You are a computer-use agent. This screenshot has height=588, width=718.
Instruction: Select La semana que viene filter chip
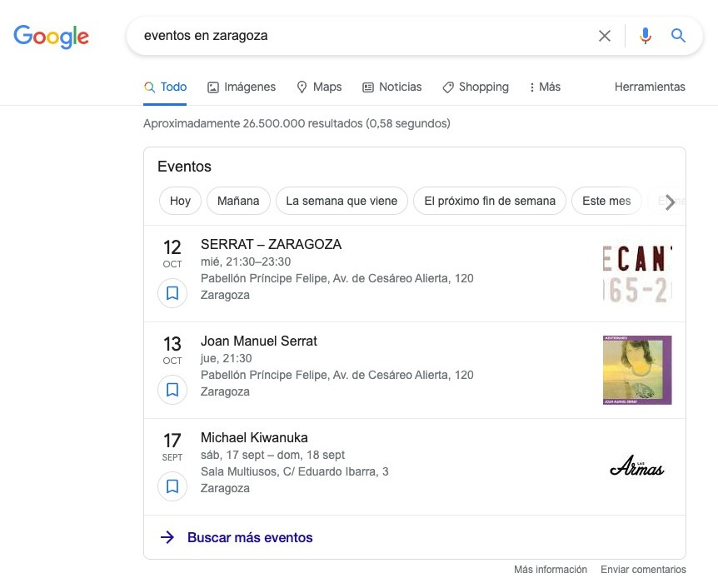tap(342, 201)
